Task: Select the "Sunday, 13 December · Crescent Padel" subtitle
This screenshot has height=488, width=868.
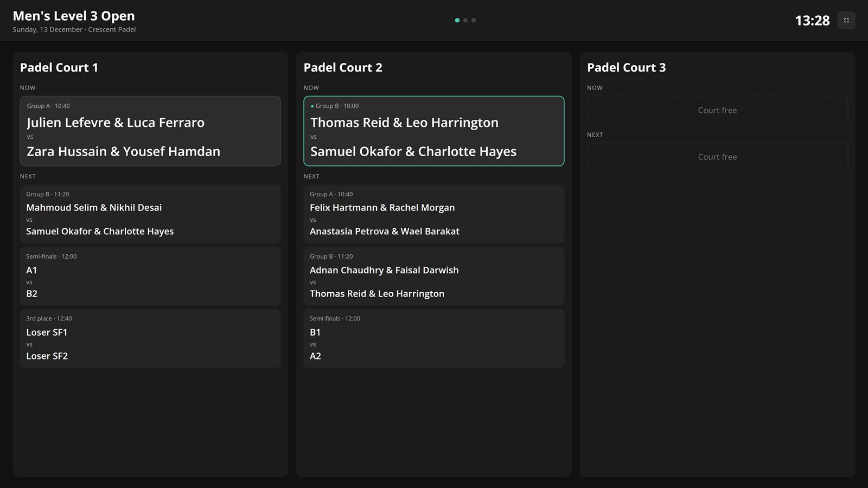Action: (74, 30)
